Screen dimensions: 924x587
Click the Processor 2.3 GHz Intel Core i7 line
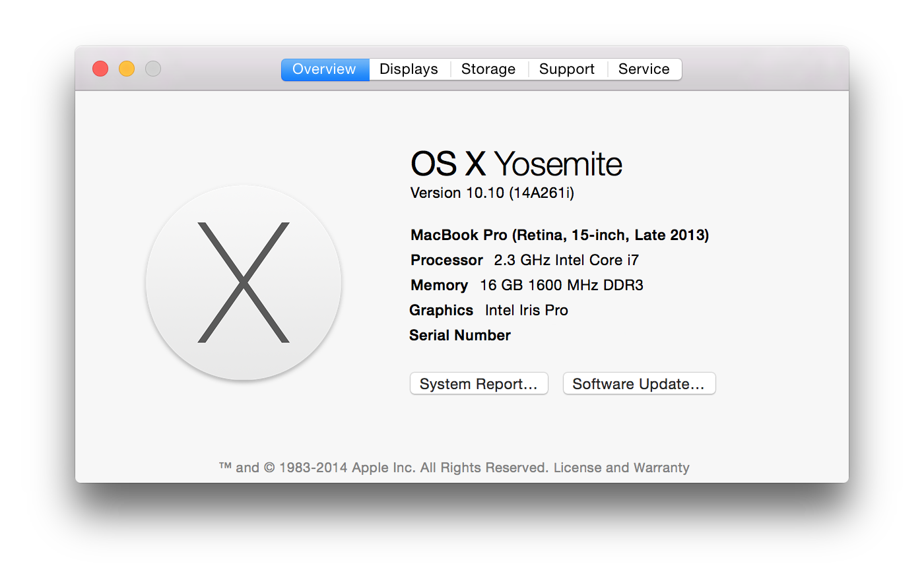(525, 261)
